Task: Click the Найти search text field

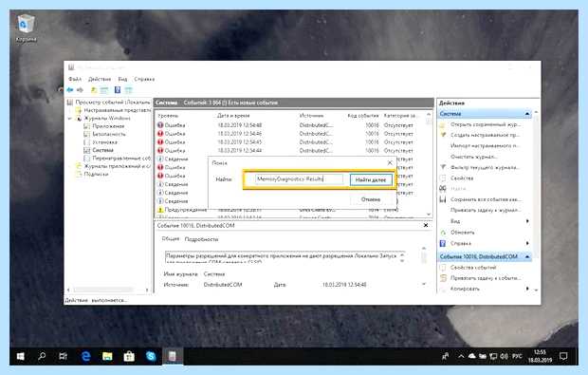Action: (299, 179)
